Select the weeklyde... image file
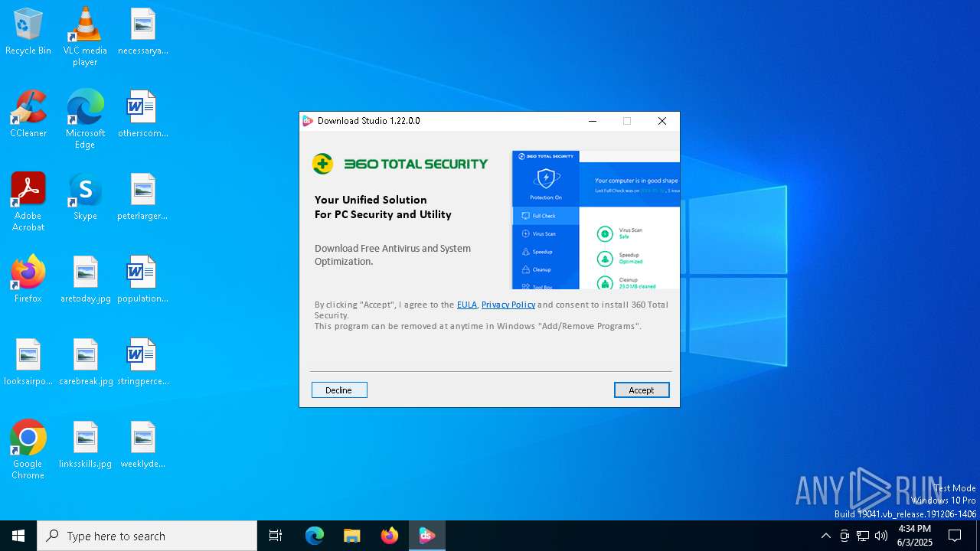Image resolution: width=980 pixels, height=551 pixels. coord(143,445)
